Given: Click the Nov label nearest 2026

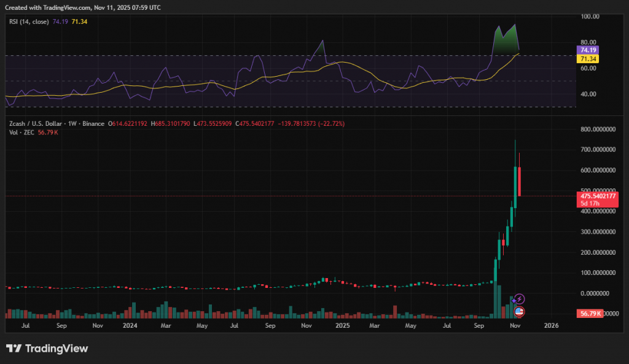Looking at the screenshot, I should coord(515,325).
